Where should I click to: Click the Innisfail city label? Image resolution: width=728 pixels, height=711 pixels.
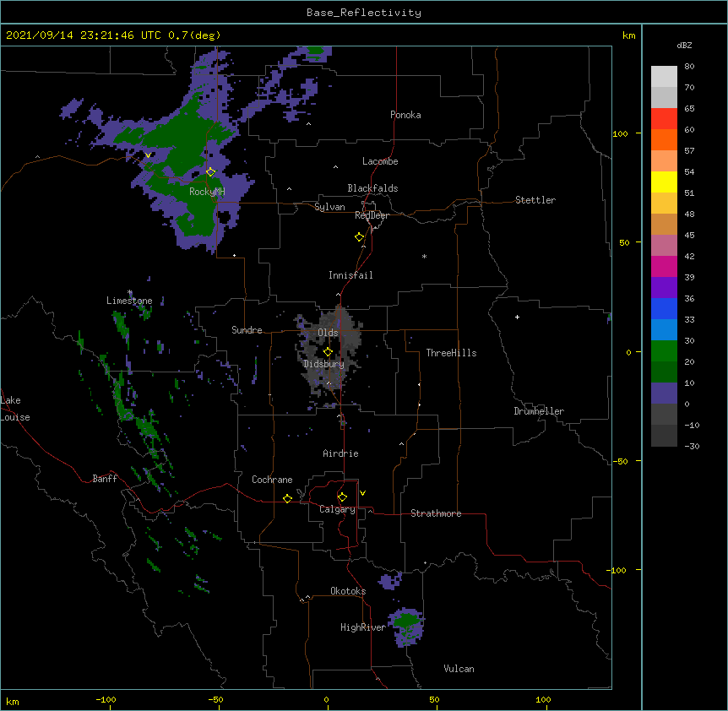[350, 275]
